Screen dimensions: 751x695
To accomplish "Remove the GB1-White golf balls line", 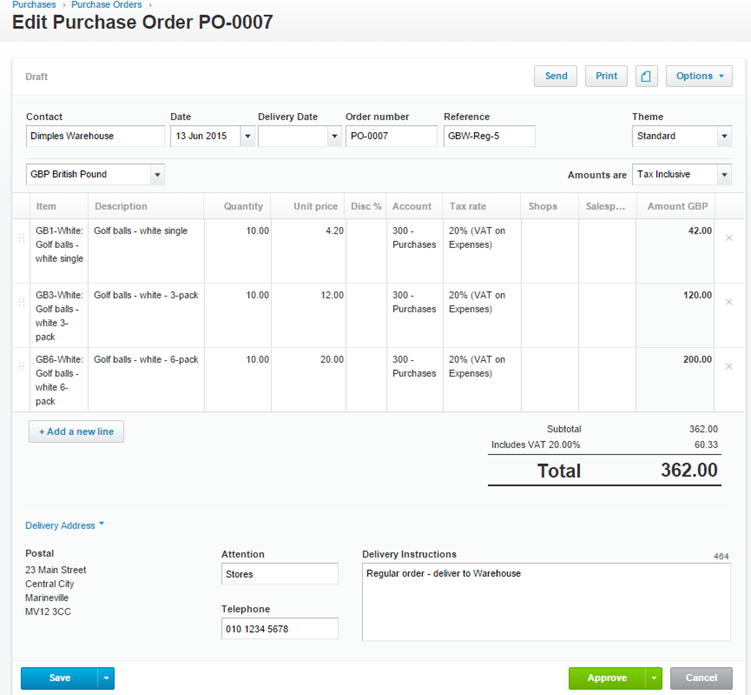I will pos(728,238).
